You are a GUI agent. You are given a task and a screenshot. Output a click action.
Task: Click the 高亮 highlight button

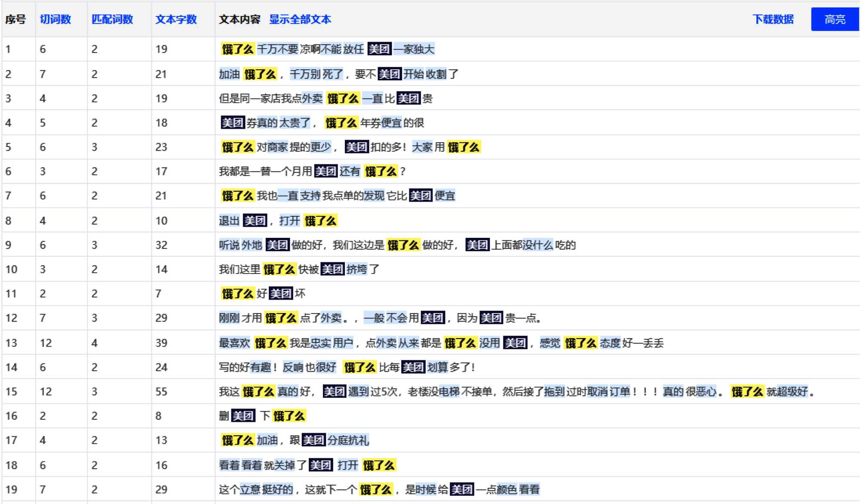pos(834,19)
